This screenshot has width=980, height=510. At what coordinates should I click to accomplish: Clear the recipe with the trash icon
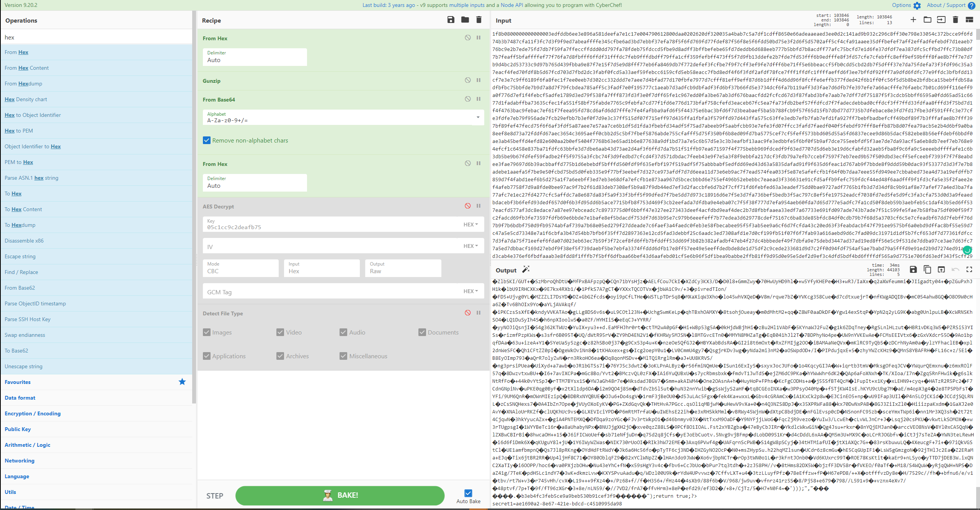pos(479,20)
